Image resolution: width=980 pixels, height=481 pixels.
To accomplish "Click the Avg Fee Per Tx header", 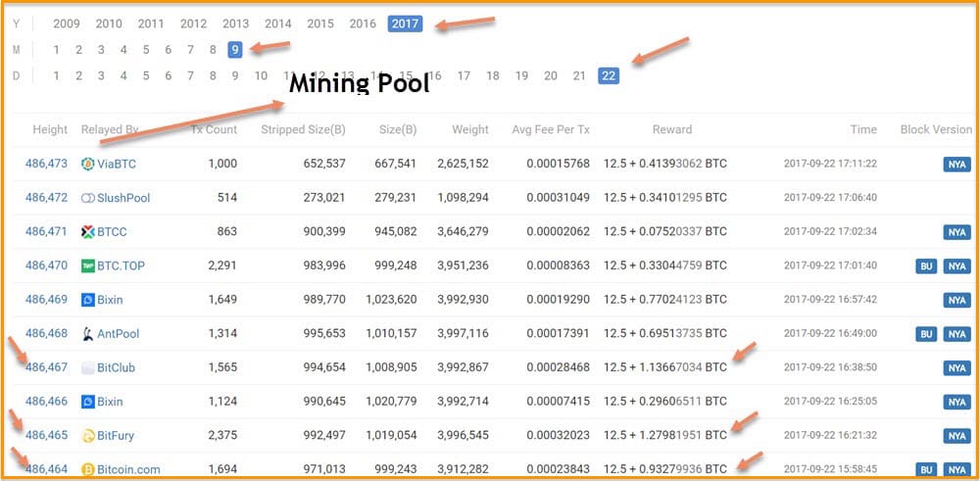I will pos(551,129).
